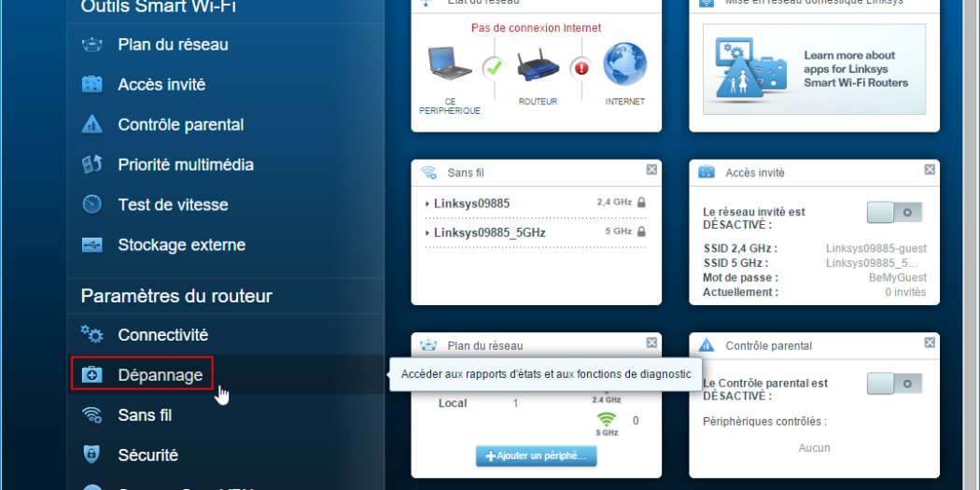Toggle the guest network switch on
The width and height of the screenshot is (980, 490).
[x=894, y=213]
